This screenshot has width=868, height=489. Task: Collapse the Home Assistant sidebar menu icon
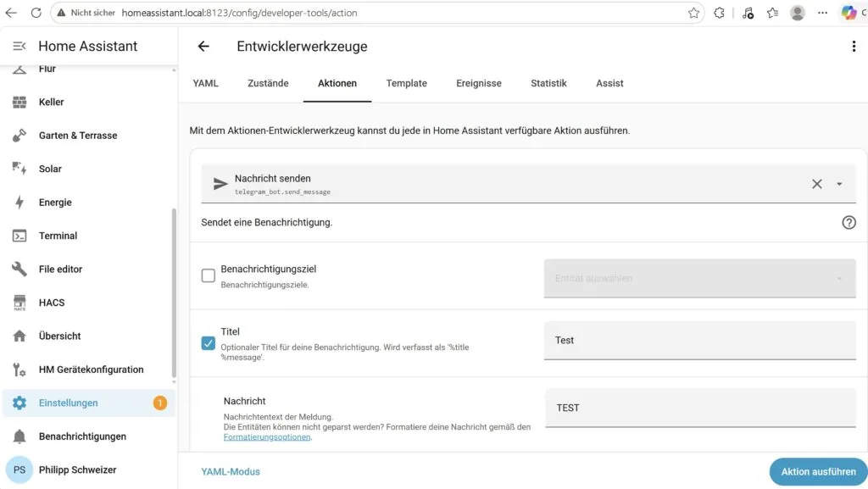coord(19,46)
